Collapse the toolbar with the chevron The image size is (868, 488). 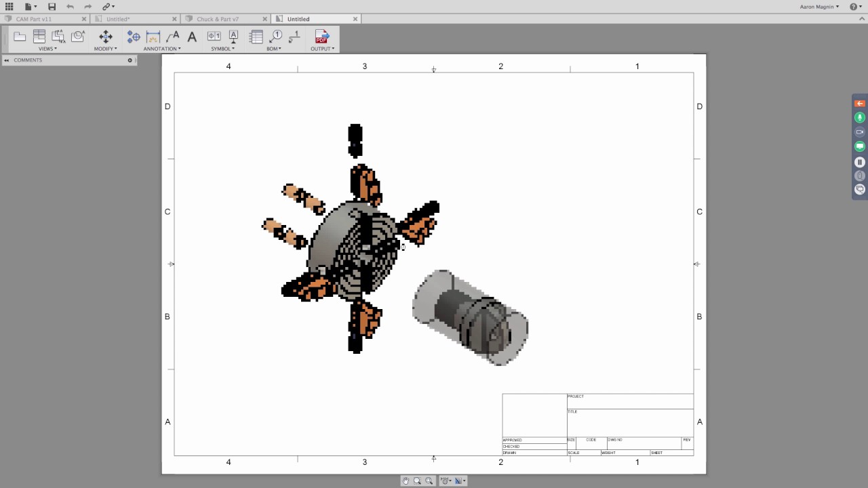click(863, 19)
